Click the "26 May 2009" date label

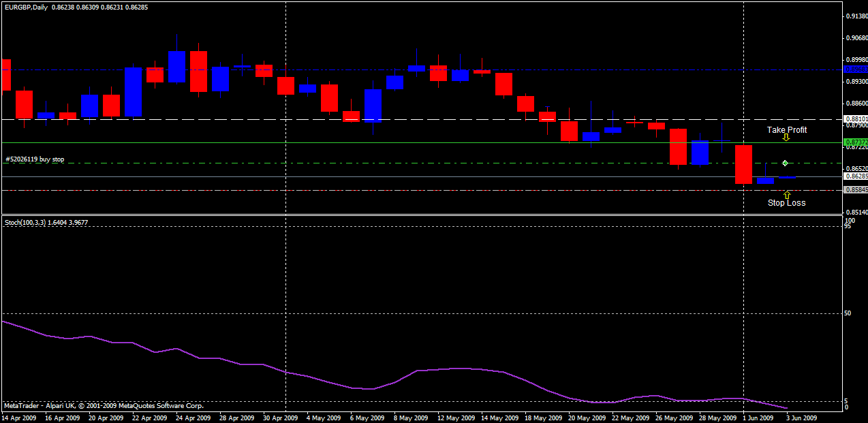[673, 418]
